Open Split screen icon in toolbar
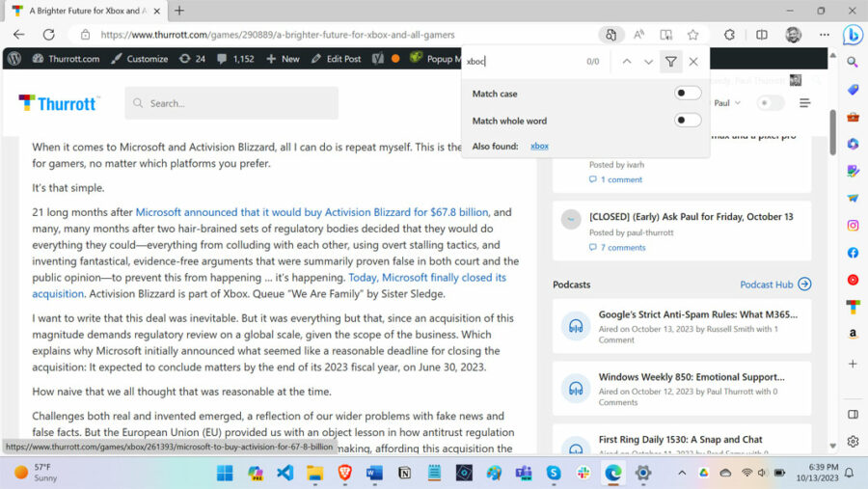This screenshot has height=489, width=868. (762, 35)
